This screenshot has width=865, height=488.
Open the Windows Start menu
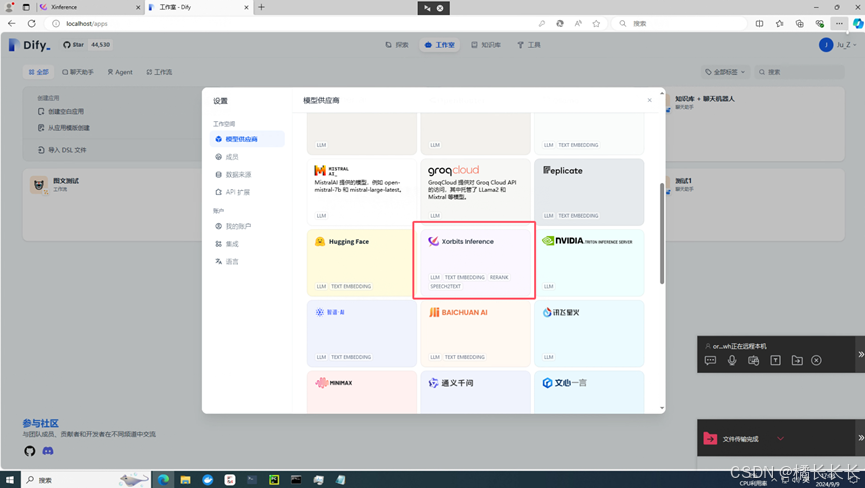[x=9, y=480]
